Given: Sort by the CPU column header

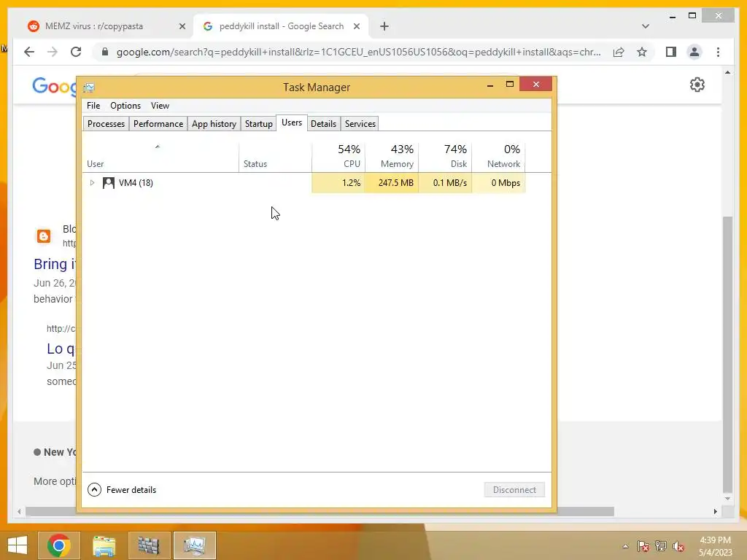Looking at the screenshot, I should pyautogui.click(x=338, y=157).
